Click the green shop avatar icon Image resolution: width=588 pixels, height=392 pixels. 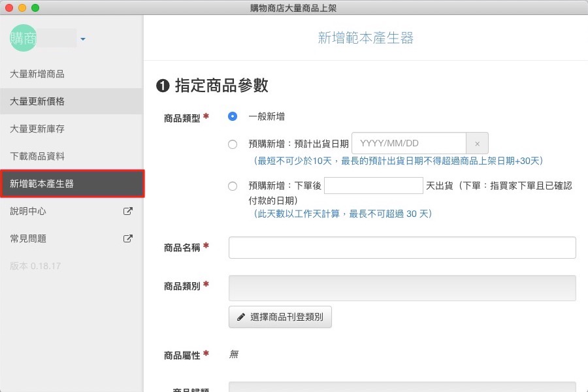23,38
